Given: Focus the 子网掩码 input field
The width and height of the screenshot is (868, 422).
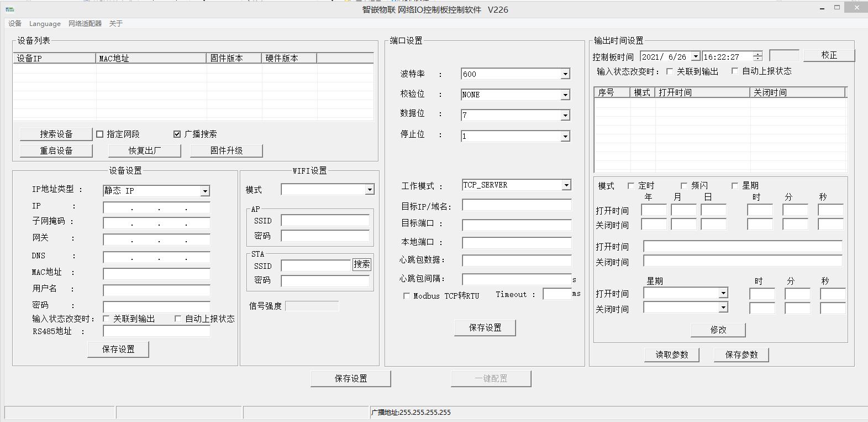Looking at the screenshot, I should (x=156, y=223).
